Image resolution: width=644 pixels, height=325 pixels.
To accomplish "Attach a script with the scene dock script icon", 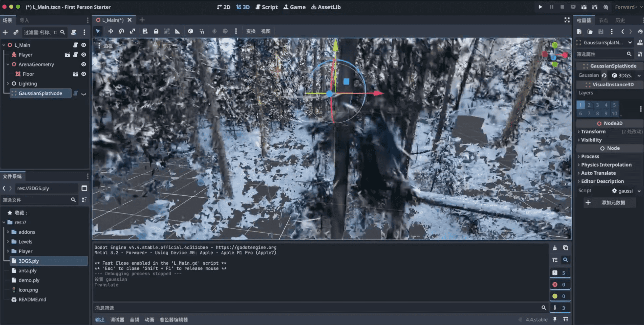I will [x=74, y=32].
